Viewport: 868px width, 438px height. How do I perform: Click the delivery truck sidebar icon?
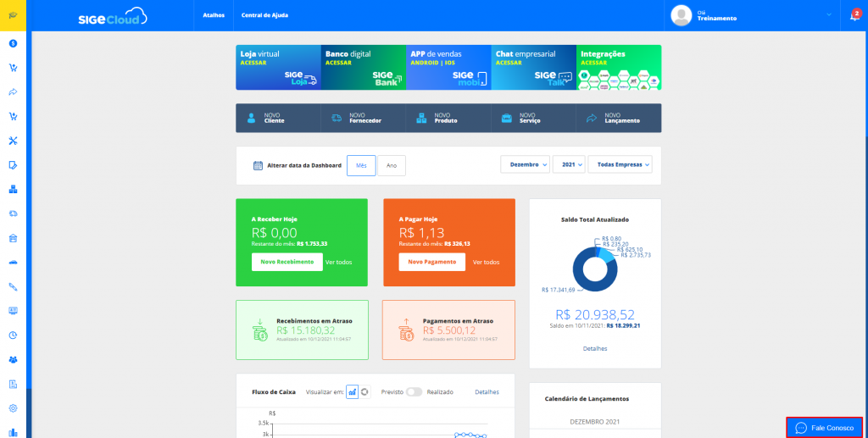coord(13,213)
